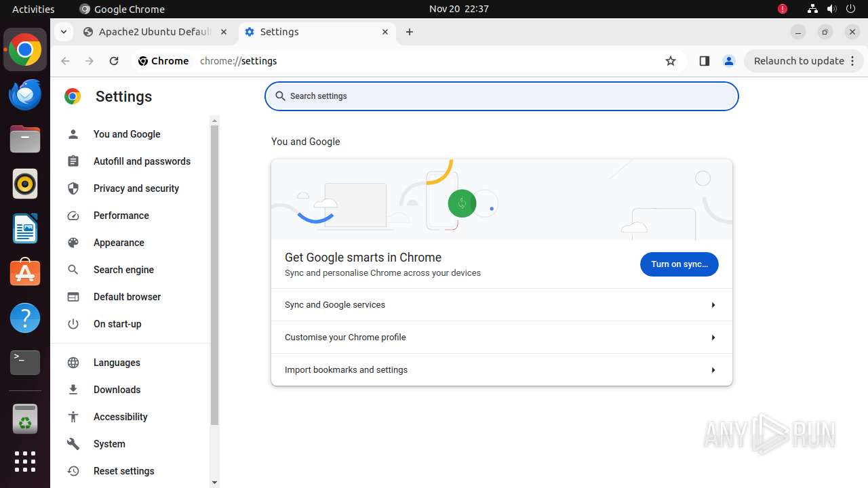Click the Appearance palette icon
The width and height of the screenshot is (868, 488).
pos(73,243)
